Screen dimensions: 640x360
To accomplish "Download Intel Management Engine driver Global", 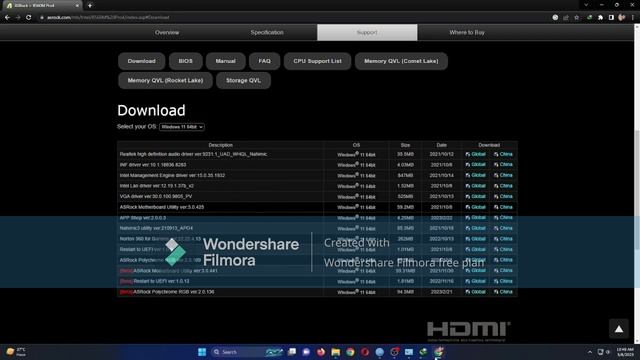I will pyautogui.click(x=476, y=175).
